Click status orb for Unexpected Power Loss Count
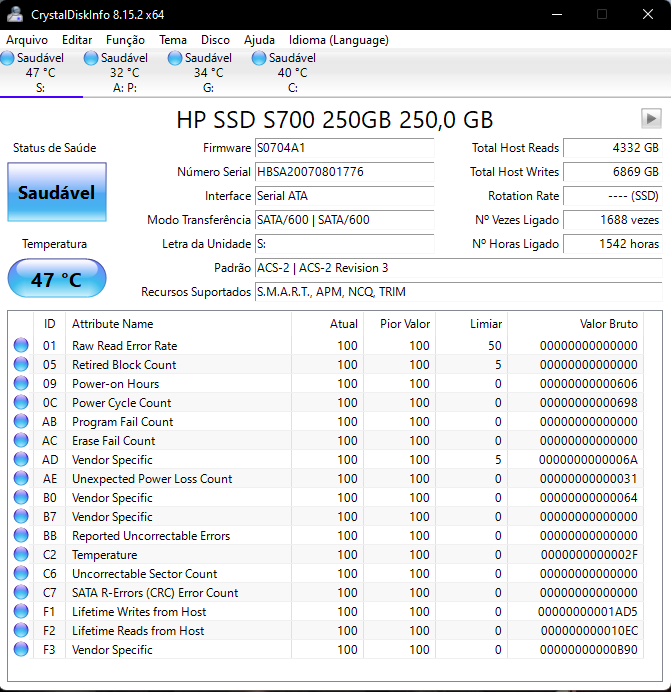The width and height of the screenshot is (671, 692). pos(21,478)
